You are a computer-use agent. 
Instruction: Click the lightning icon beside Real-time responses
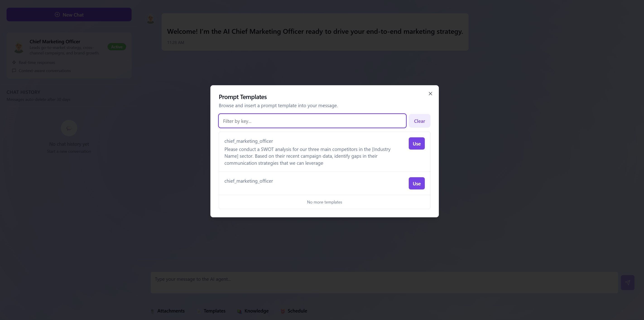(14, 62)
